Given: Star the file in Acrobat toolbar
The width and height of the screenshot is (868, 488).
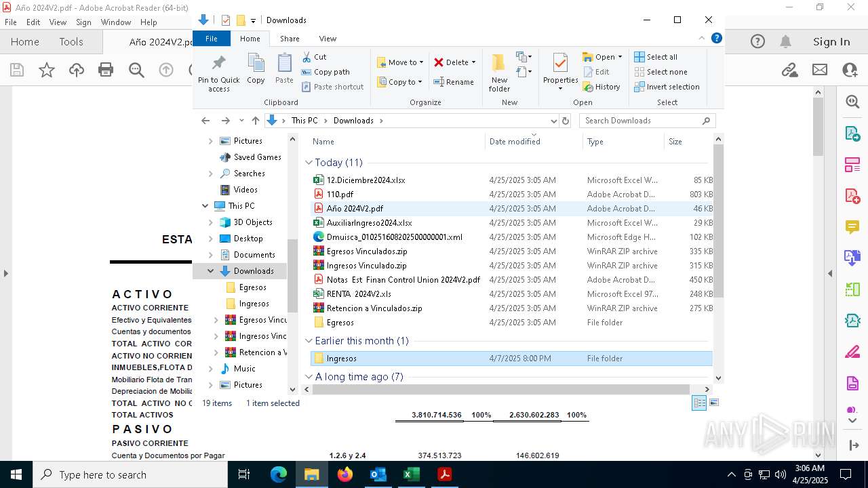Looking at the screenshot, I should click(47, 69).
